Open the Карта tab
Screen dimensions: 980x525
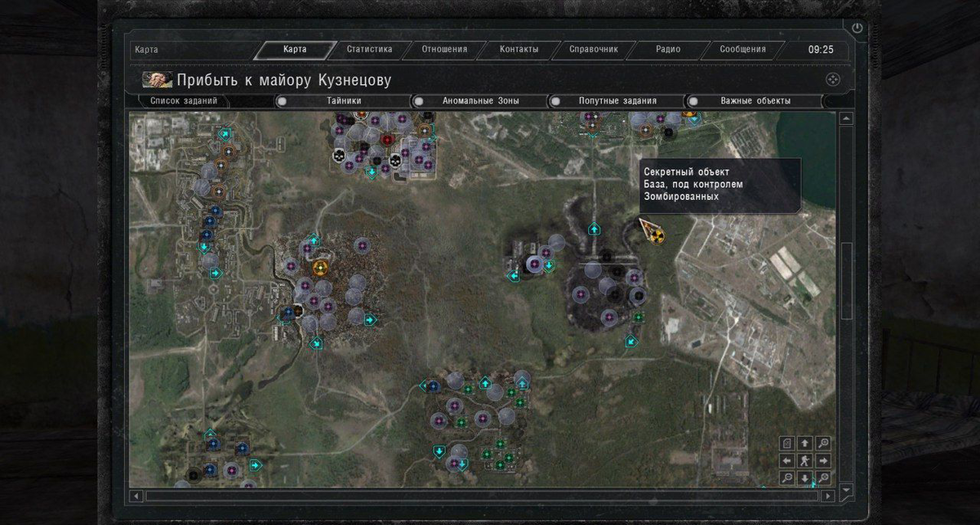point(295,49)
